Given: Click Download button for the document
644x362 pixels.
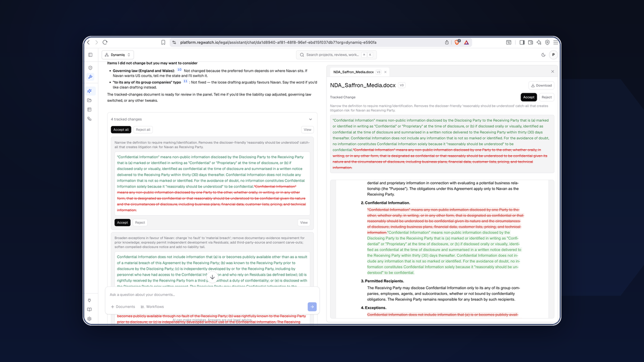Looking at the screenshot, I should pos(541,85).
